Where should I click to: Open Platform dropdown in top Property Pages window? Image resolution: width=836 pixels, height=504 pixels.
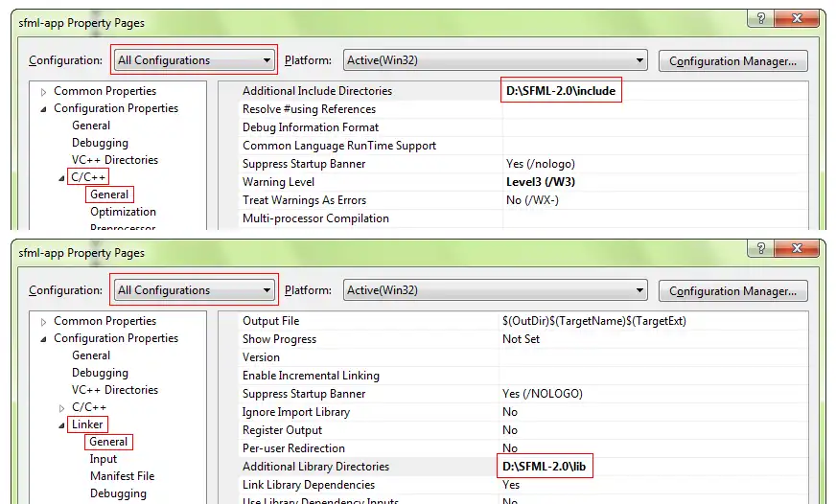tap(496, 60)
